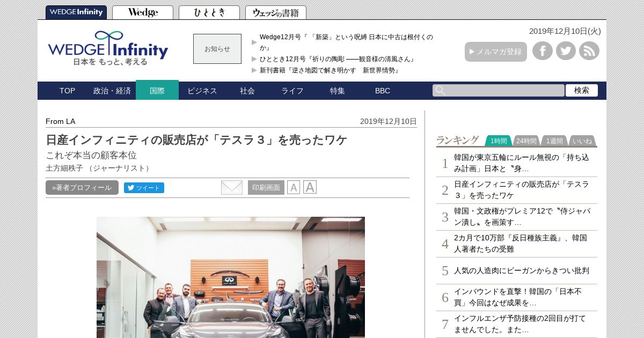
Task: Open 新刊書籍 逆さ地図 news link
Action: pyautogui.click(x=331, y=70)
